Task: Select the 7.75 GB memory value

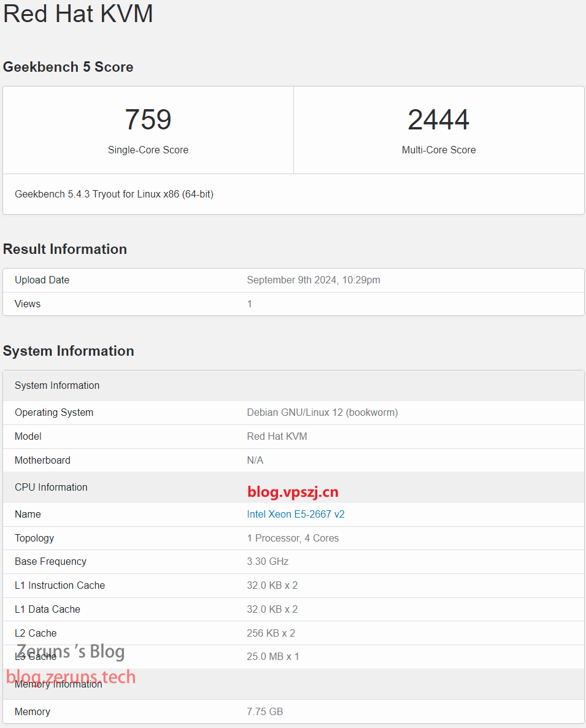Action: click(x=264, y=711)
